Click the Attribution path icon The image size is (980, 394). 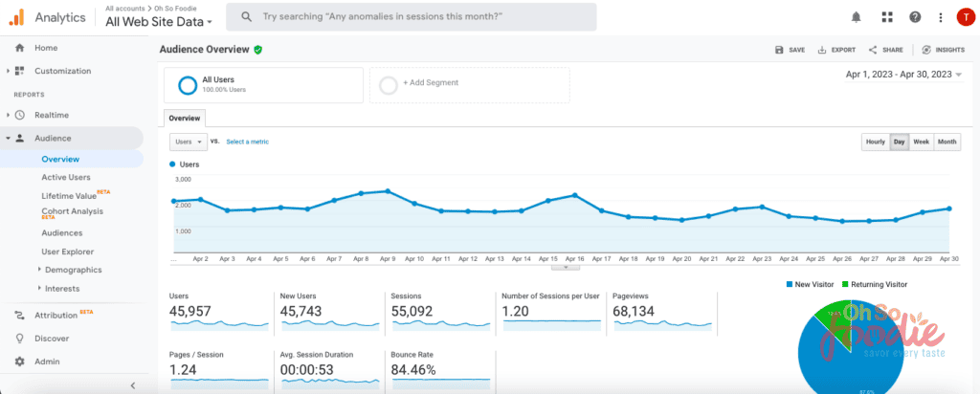point(19,316)
